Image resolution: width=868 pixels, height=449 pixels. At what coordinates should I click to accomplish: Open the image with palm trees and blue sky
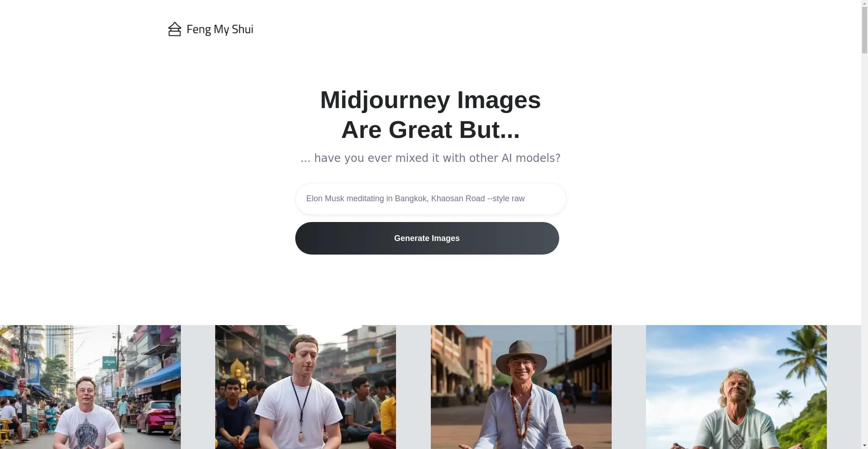736,387
